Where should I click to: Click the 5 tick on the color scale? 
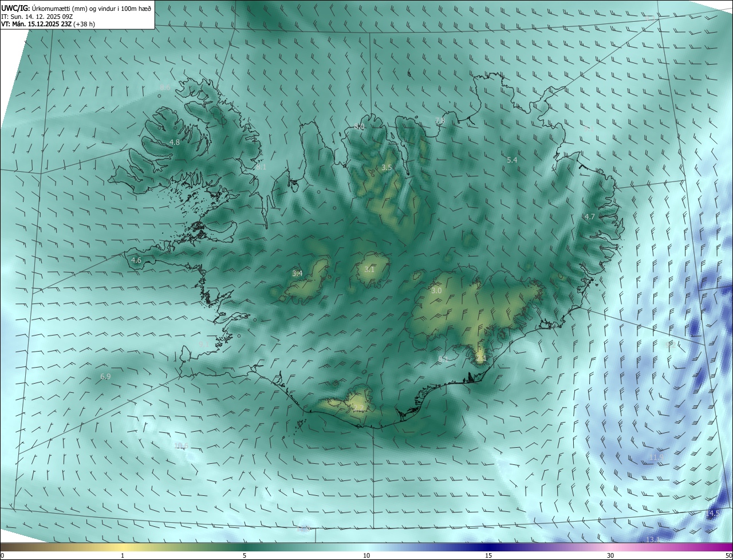(245, 555)
